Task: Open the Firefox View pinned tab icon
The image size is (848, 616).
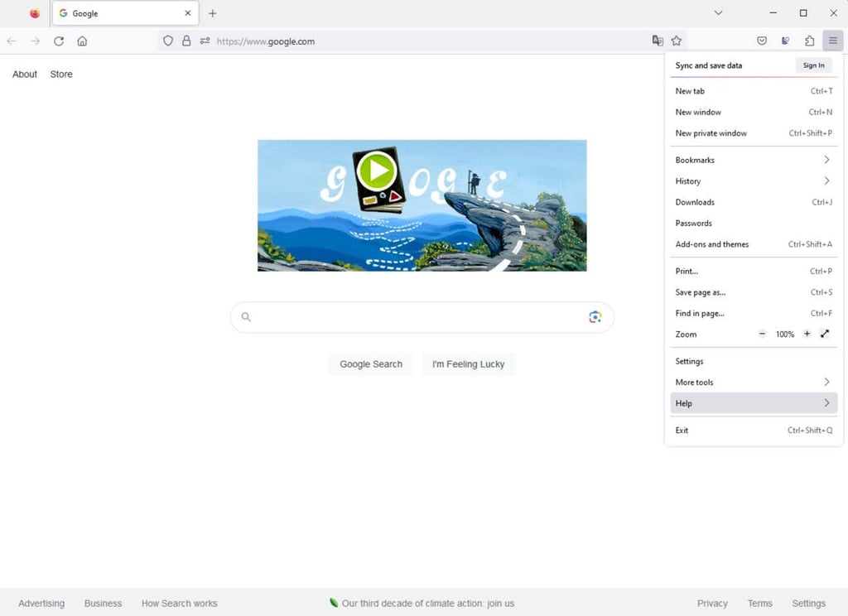Action: click(35, 13)
